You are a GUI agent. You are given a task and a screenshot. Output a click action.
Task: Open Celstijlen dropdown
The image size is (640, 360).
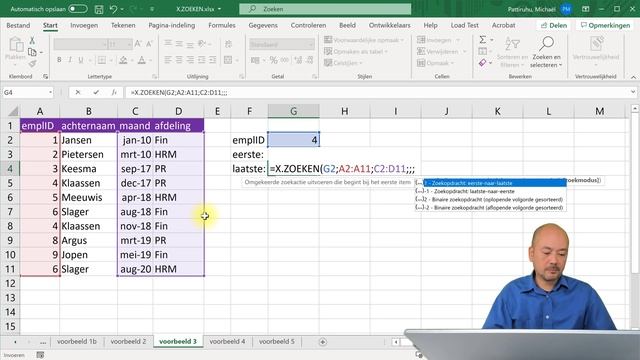pos(343,63)
